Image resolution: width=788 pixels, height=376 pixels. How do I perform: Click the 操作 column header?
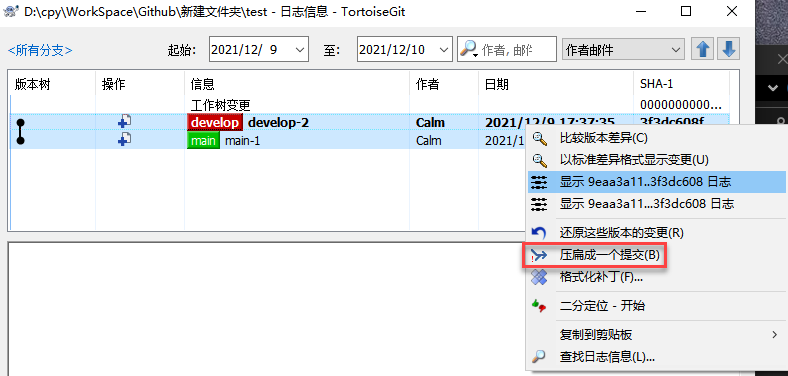pos(140,84)
